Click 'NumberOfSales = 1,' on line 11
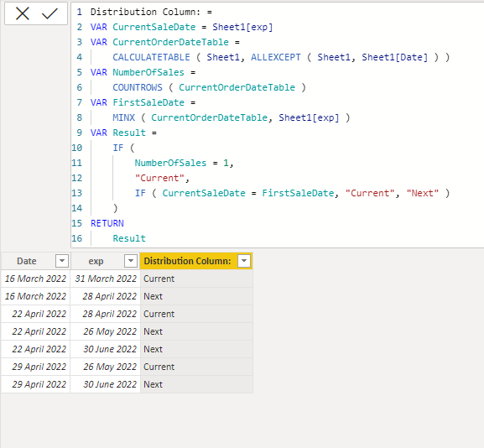This screenshot has height=448, width=484. point(184,163)
